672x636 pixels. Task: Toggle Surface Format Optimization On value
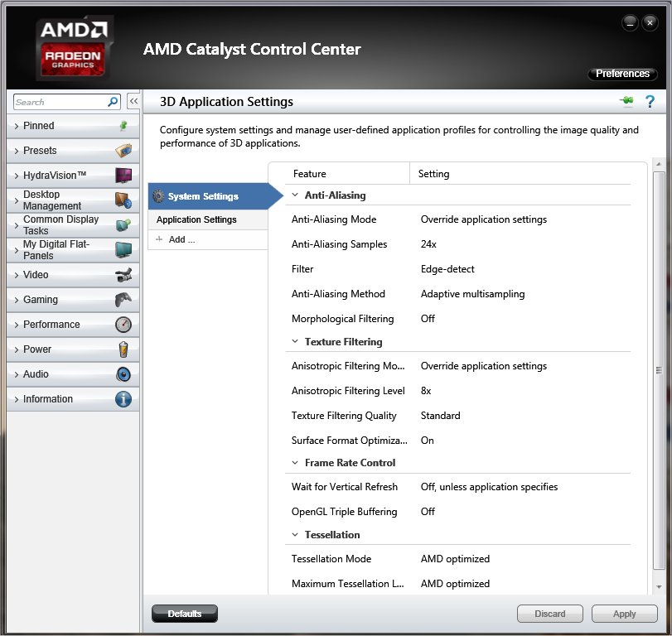coord(428,441)
